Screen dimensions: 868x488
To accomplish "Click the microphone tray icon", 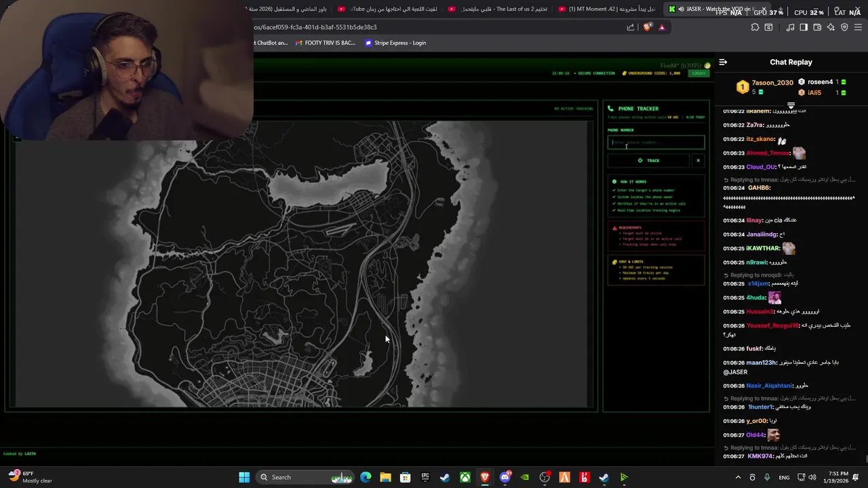I will pyautogui.click(x=767, y=477).
